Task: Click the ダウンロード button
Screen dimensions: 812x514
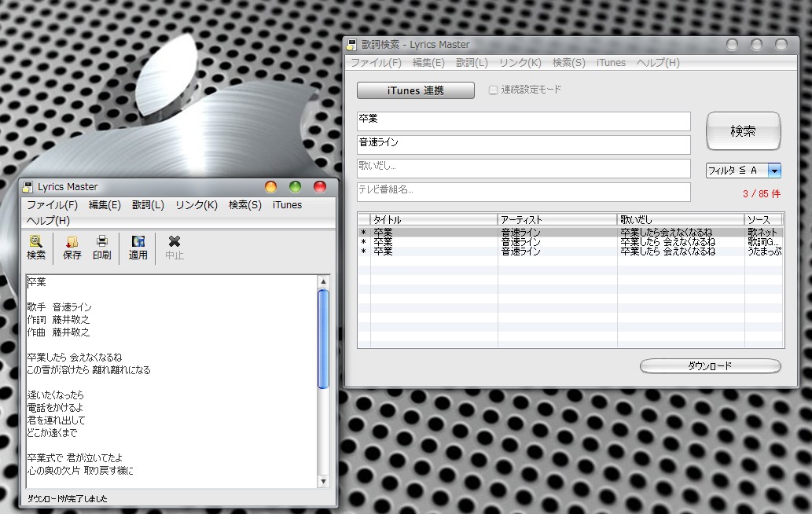Action: pyautogui.click(x=710, y=366)
